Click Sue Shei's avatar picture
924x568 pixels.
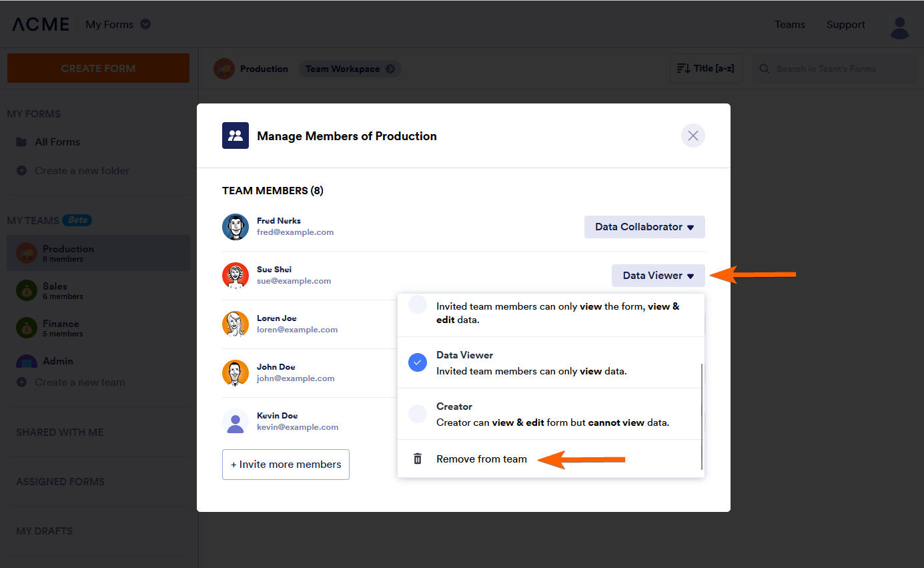point(236,275)
